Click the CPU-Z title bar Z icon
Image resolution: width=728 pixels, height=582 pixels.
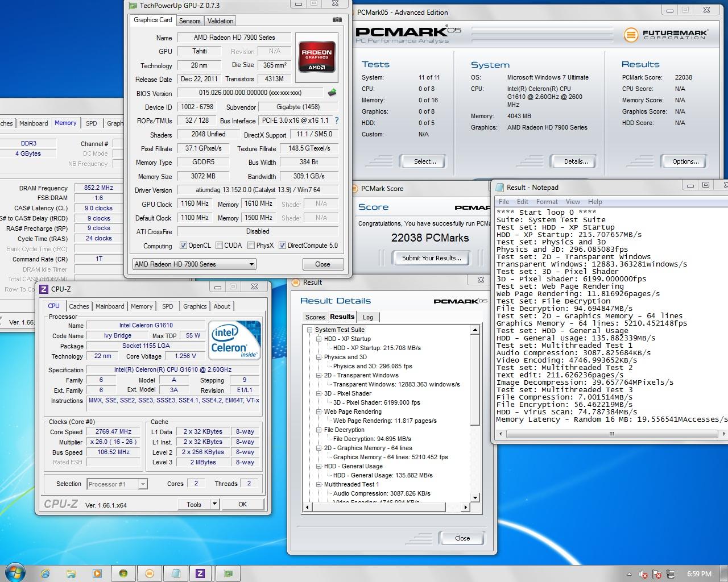pyautogui.click(x=44, y=289)
